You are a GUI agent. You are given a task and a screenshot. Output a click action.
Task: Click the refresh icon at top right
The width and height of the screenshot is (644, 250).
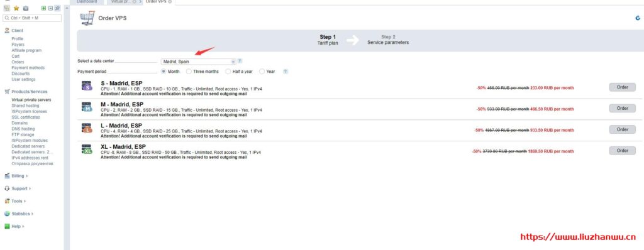[638, 18]
